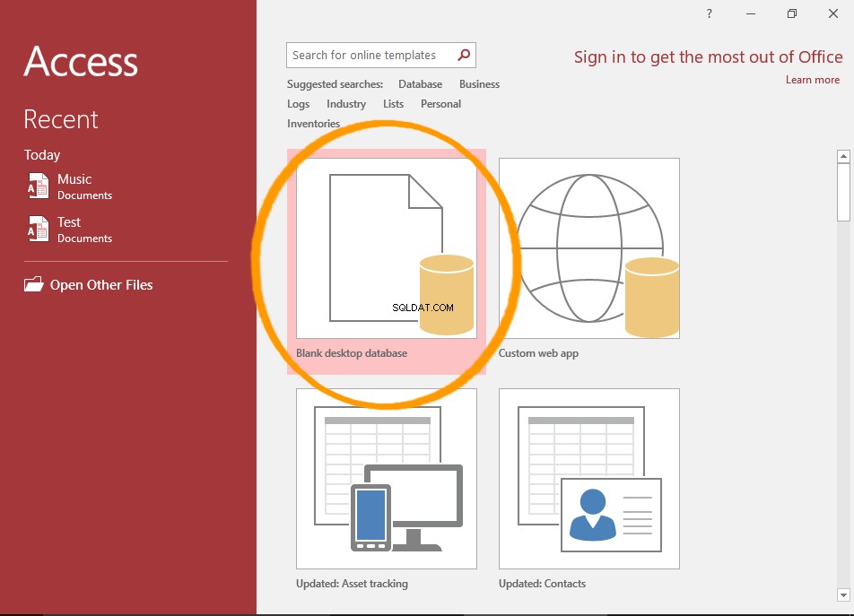This screenshot has width=854, height=616.
Task: Click the search magnifier icon
Action: point(464,55)
